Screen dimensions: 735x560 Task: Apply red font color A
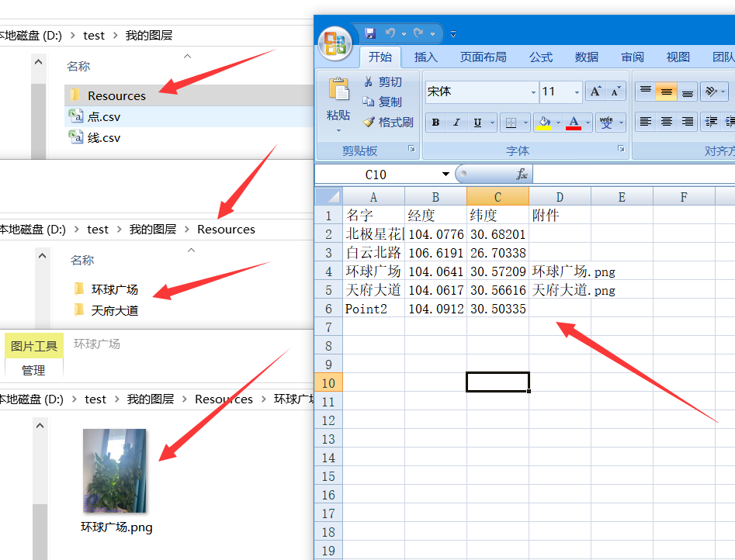pos(574,123)
